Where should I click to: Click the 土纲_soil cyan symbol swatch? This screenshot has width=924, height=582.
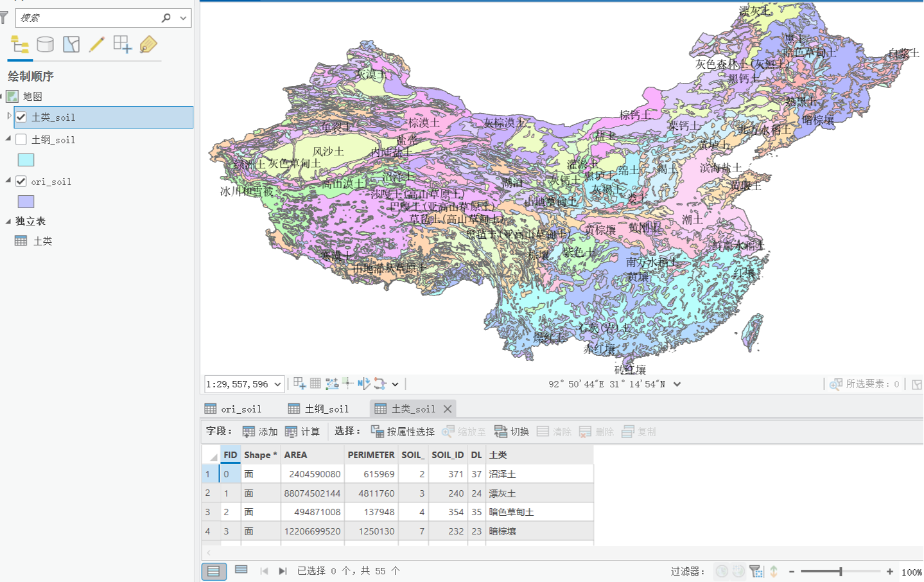(26, 160)
